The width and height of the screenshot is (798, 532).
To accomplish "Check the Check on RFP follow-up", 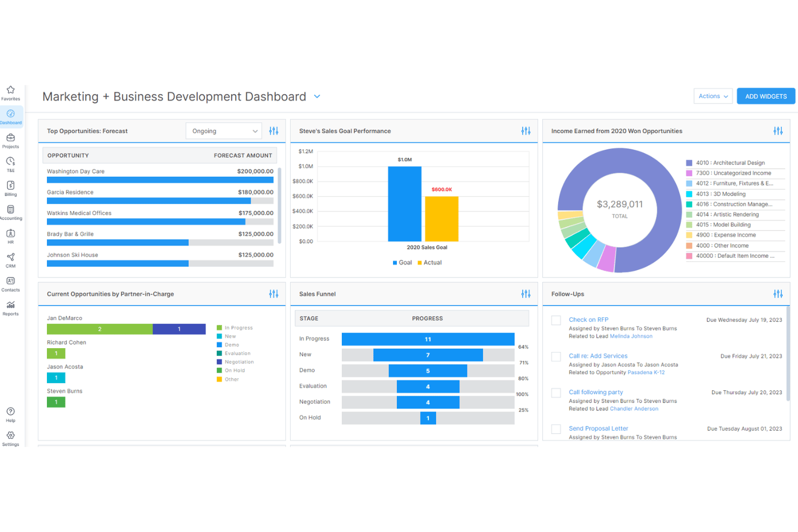I will (556, 320).
